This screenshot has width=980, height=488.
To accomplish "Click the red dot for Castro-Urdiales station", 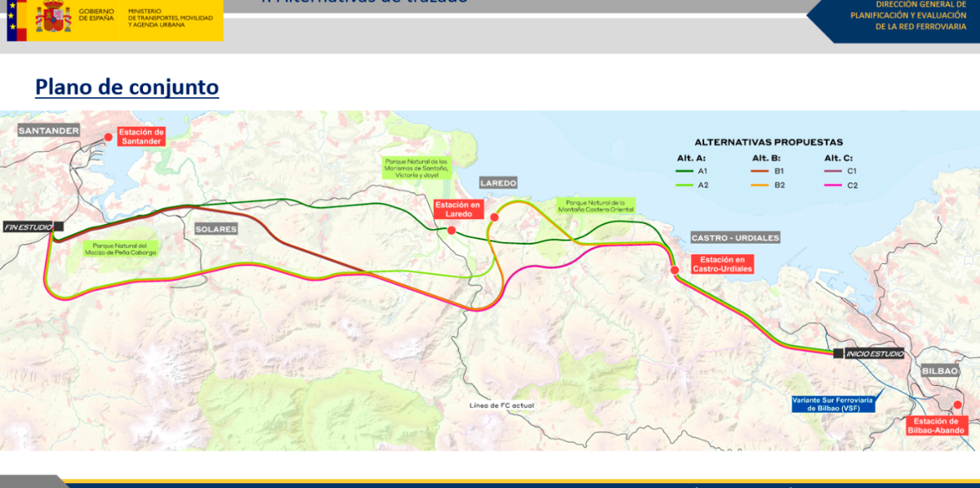I will click(675, 271).
